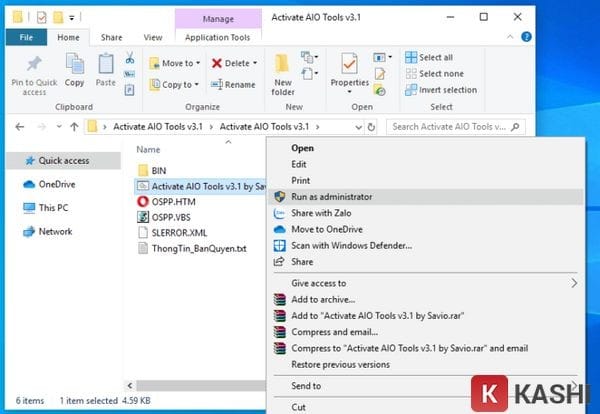The width and height of the screenshot is (600, 414).
Task: Open the File tab
Action: 26,37
